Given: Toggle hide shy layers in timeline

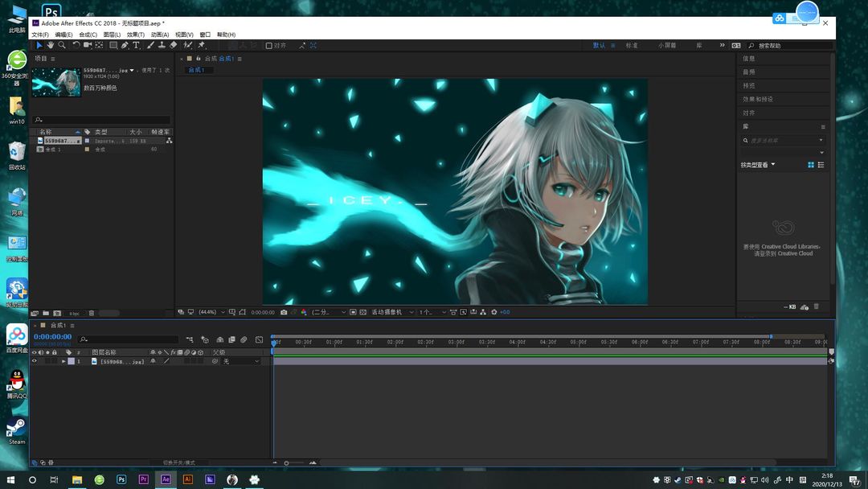Looking at the screenshot, I should [219, 339].
